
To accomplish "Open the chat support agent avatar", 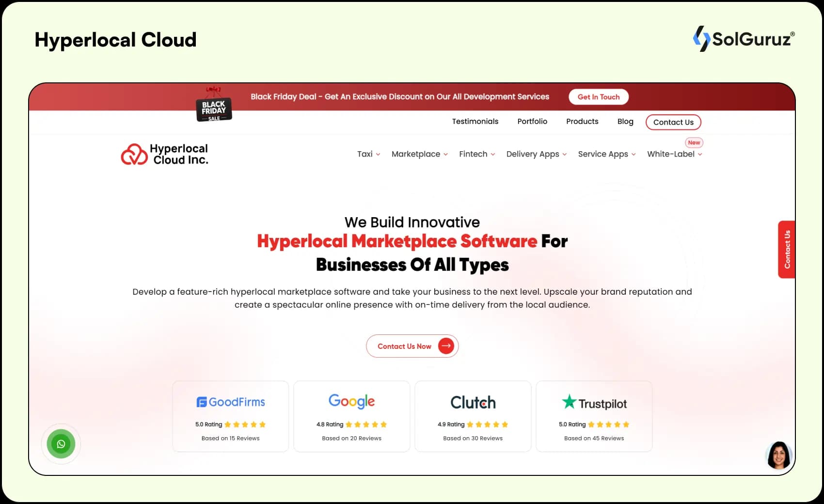I will [778, 456].
